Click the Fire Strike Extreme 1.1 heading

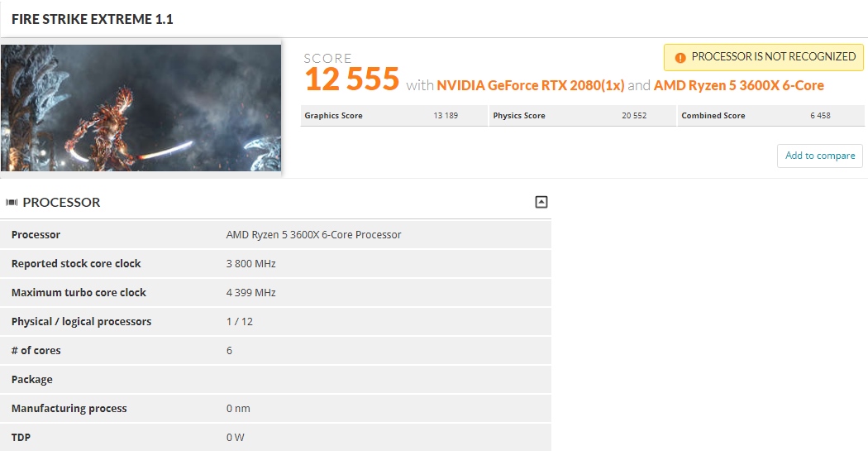pyautogui.click(x=93, y=19)
